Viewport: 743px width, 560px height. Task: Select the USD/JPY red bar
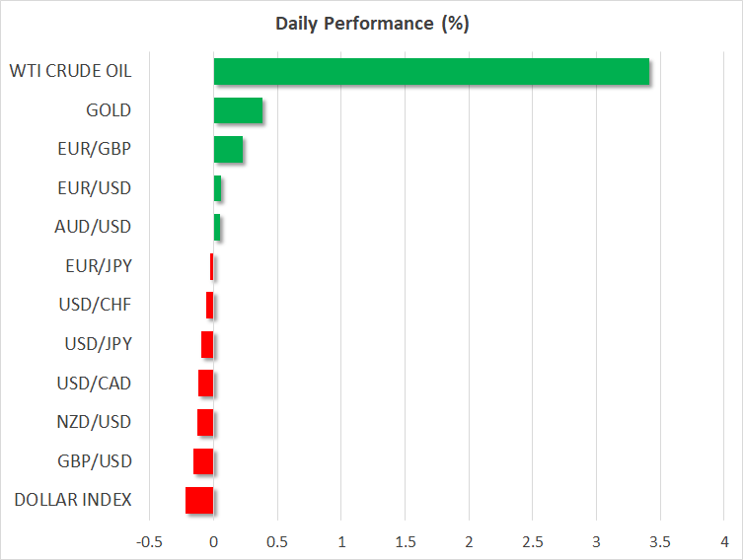click(x=207, y=344)
